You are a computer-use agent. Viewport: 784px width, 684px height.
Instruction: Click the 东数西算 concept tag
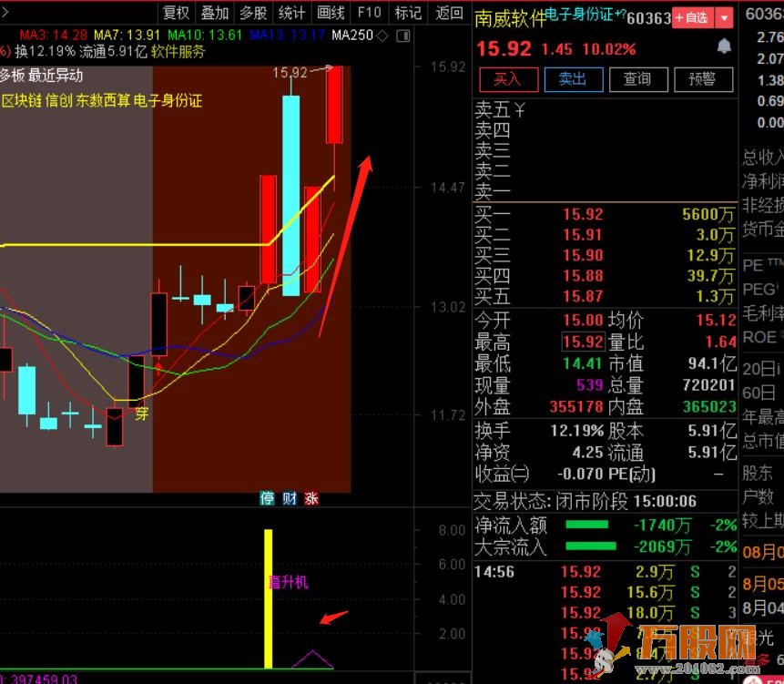coord(103,100)
